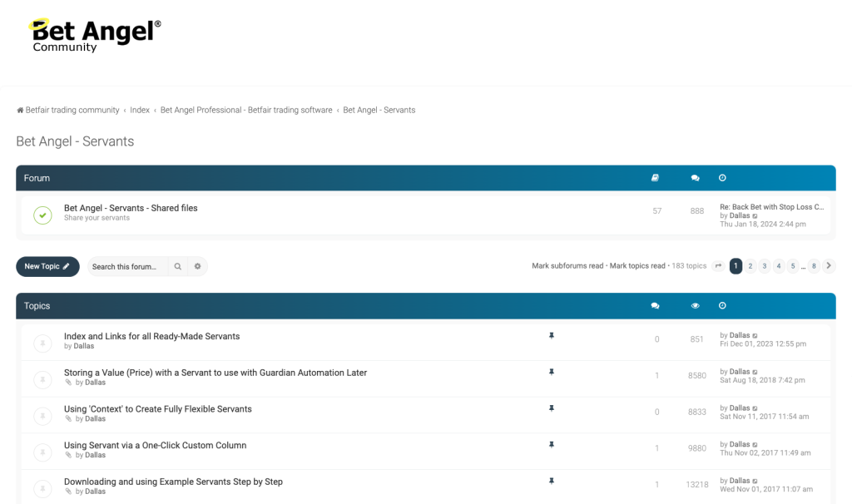Click paperclip icon on Downloading Example Servants topic
This screenshot has width=852, height=504.
click(x=68, y=492)
